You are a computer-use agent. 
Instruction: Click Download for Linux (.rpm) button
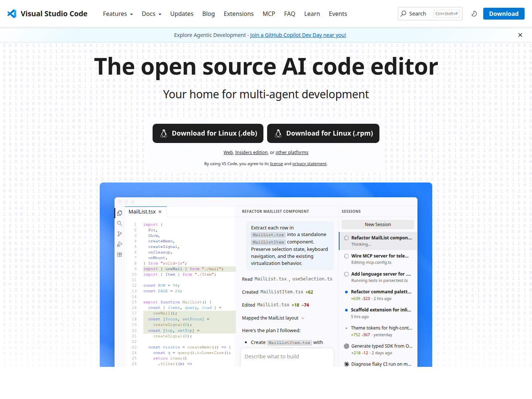[x=323, y=133]
